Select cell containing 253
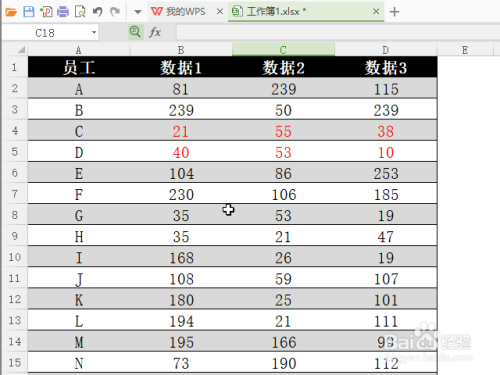500x375 pixels. point(386,173)
